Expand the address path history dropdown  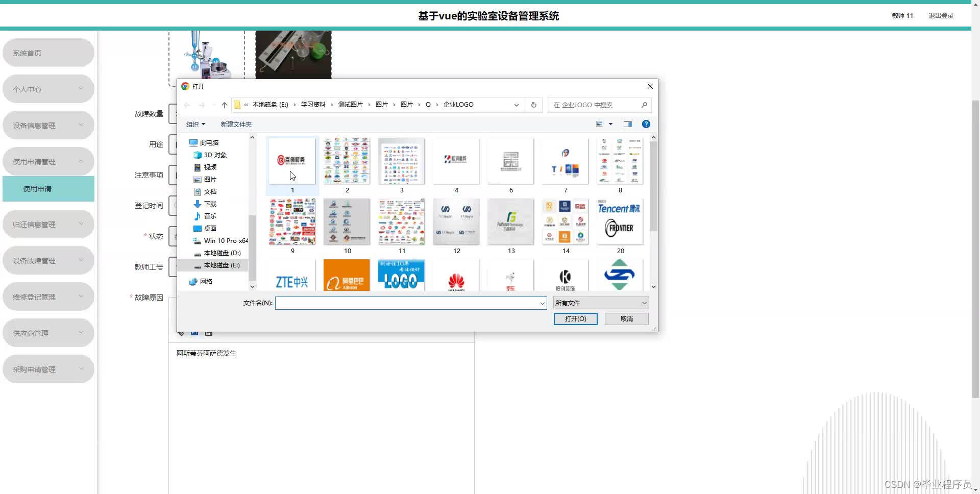tap(516, 105)
